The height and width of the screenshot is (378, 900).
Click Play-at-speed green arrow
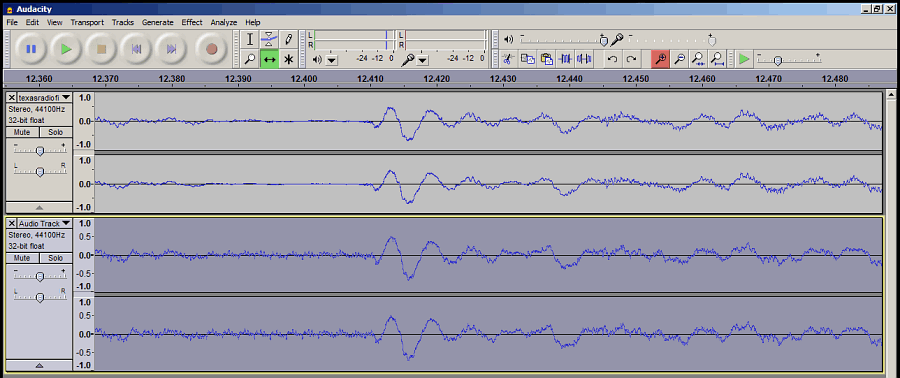[x=744, y=59]
